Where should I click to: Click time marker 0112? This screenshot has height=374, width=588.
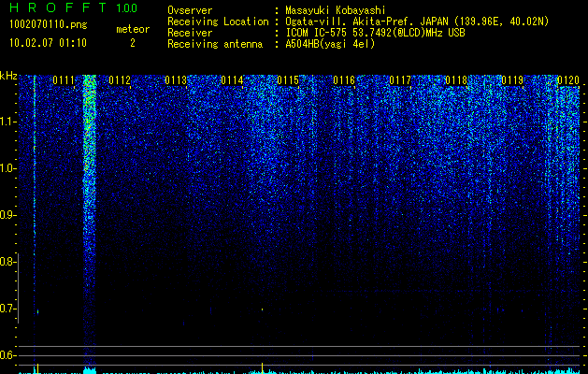(x=120, y=79)
